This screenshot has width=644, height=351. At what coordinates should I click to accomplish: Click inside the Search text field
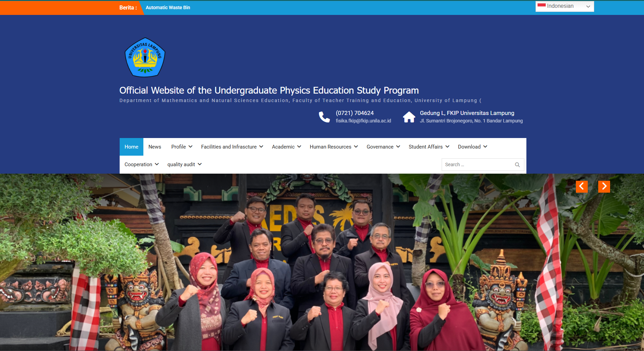tap(477, 165)
